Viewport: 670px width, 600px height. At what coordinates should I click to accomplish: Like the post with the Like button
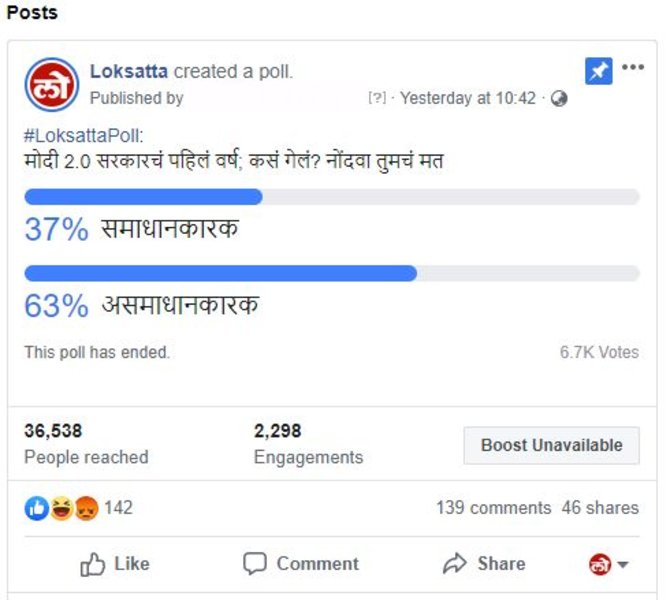(x=115, y=564)
